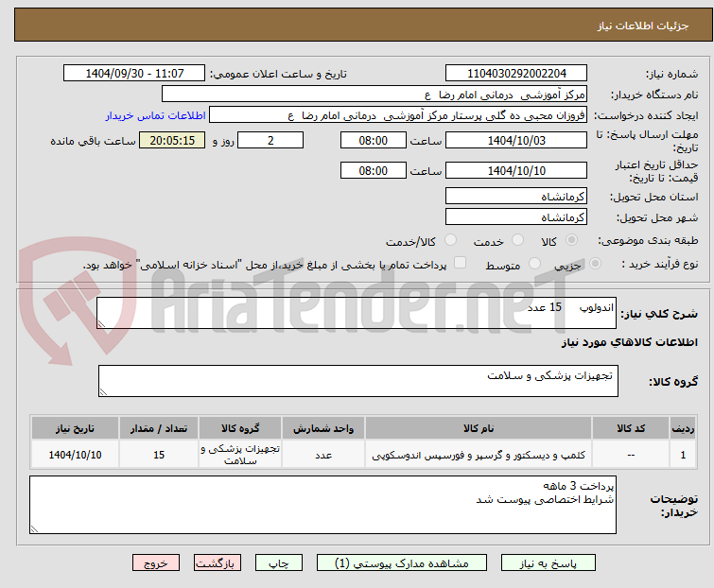Select the کالا/خدمت radio button
The image size is (714, 588).
click(450, 240)
